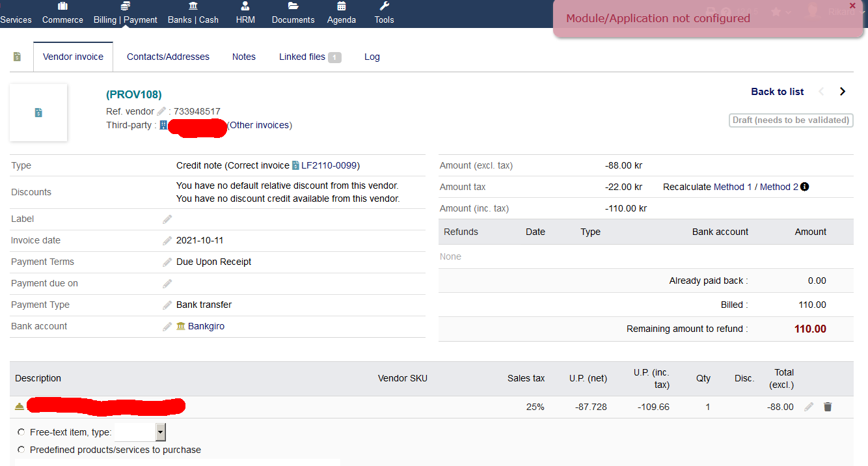Dismiss the Module/Application not configured notification
The width and height of the screenshot is (868, 466).
pos(852,5)
